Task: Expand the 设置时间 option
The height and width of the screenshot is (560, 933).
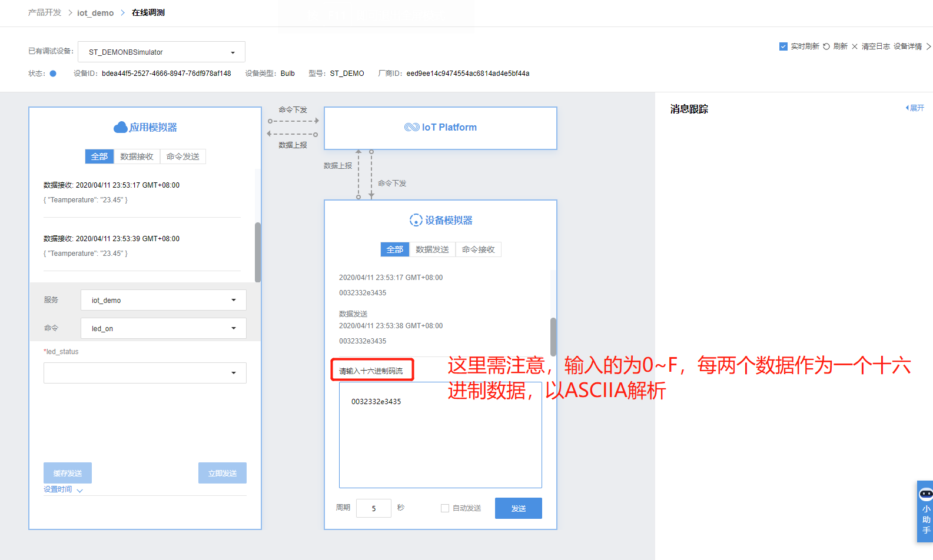Action: [x=63, y=489]
